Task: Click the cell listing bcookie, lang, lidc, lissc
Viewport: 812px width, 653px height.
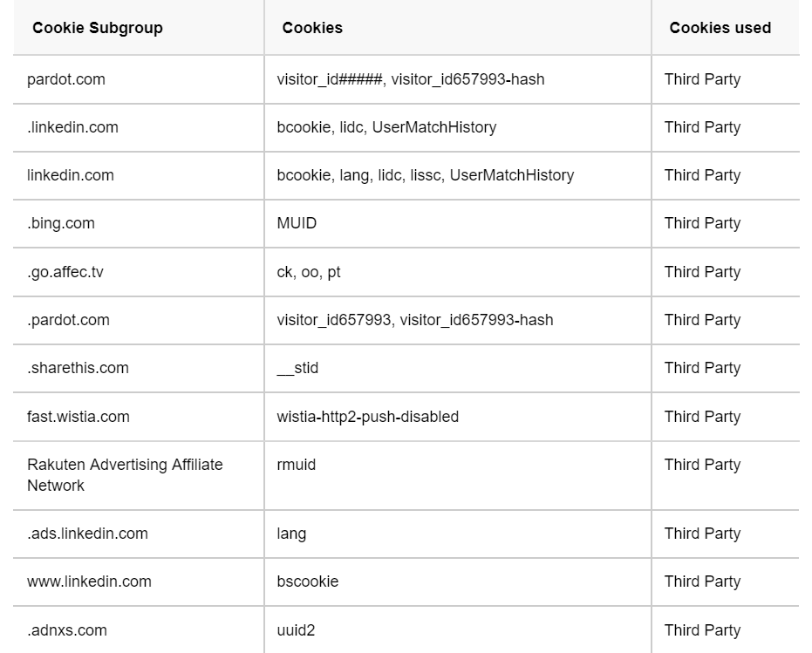Action: coord(425,175)
